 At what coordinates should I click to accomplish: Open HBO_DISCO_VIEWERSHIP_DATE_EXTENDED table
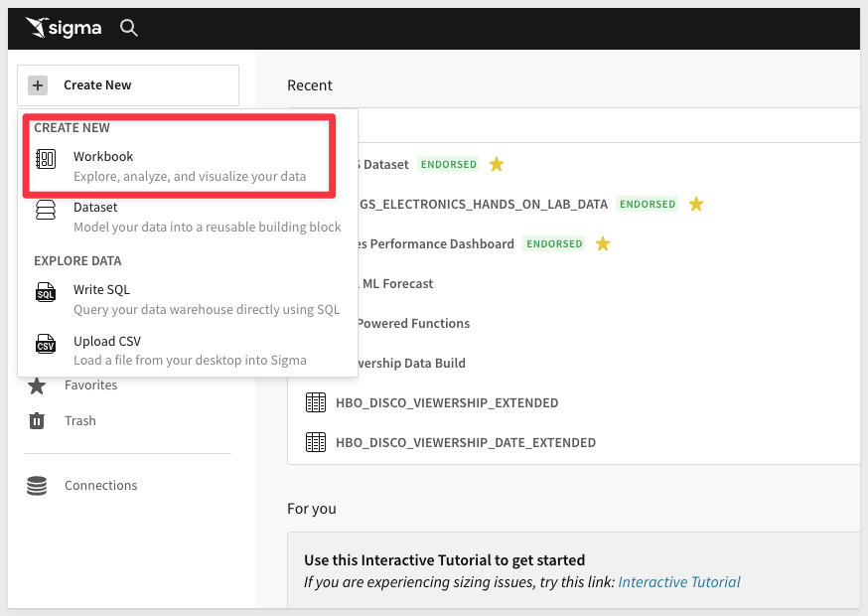(466, 442)
